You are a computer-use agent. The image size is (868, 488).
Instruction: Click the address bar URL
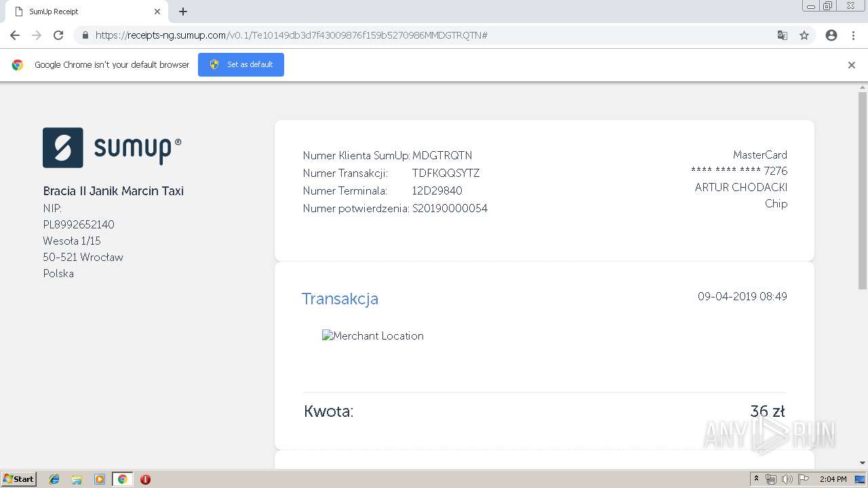pos(292,35)
